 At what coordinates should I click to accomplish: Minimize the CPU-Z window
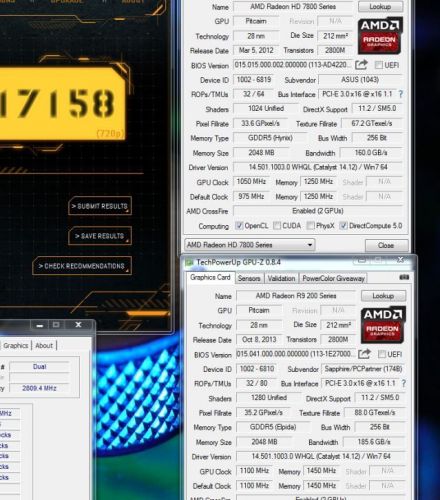[x=40, y=325]
